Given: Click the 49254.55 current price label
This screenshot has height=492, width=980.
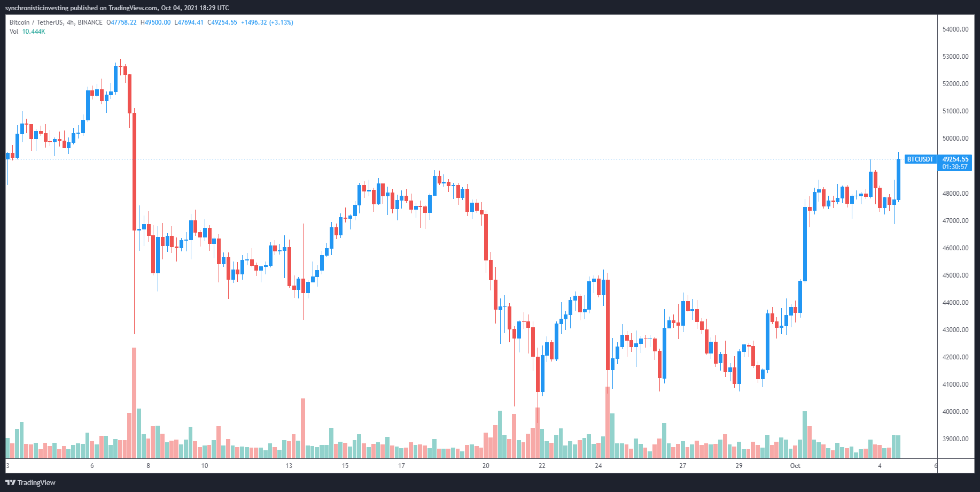Looking at the screenshot, I should click(955, 159).
